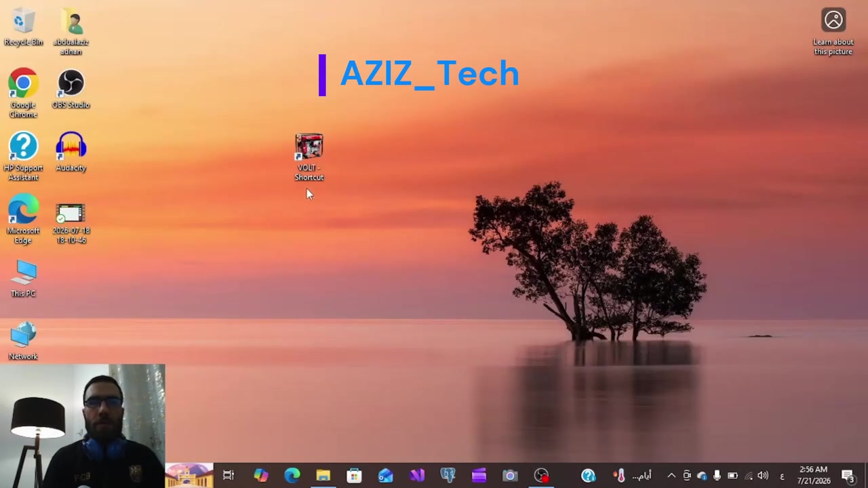The image size is (868, 488).
Task: Click Learn about this picture
Action: (x=833, y=32)
